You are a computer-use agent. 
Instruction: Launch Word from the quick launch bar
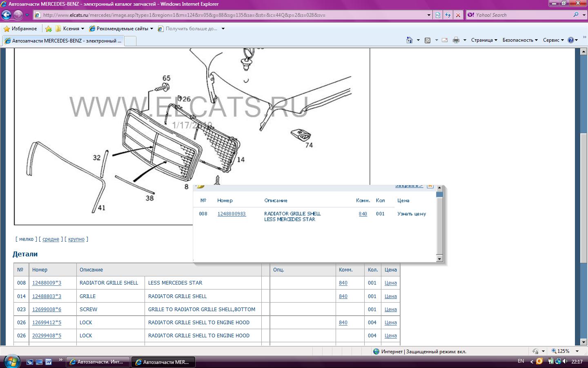[49, 362]
